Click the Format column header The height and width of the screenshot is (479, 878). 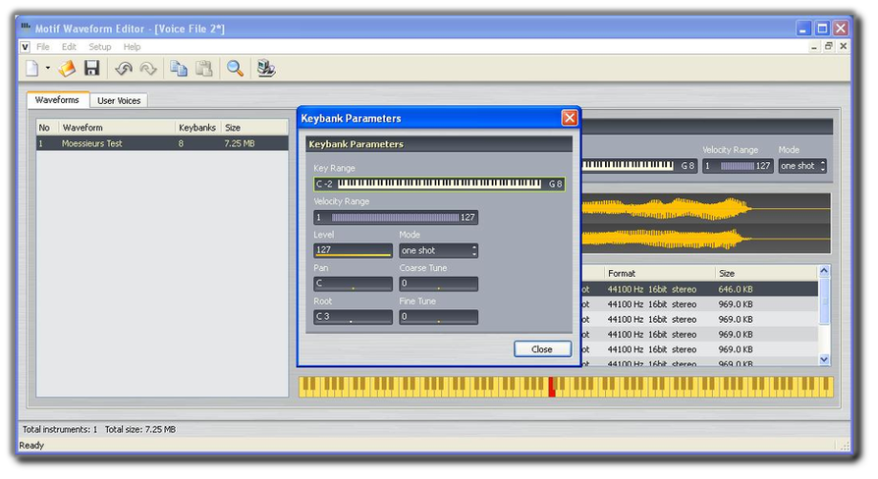tap(659, 273)
